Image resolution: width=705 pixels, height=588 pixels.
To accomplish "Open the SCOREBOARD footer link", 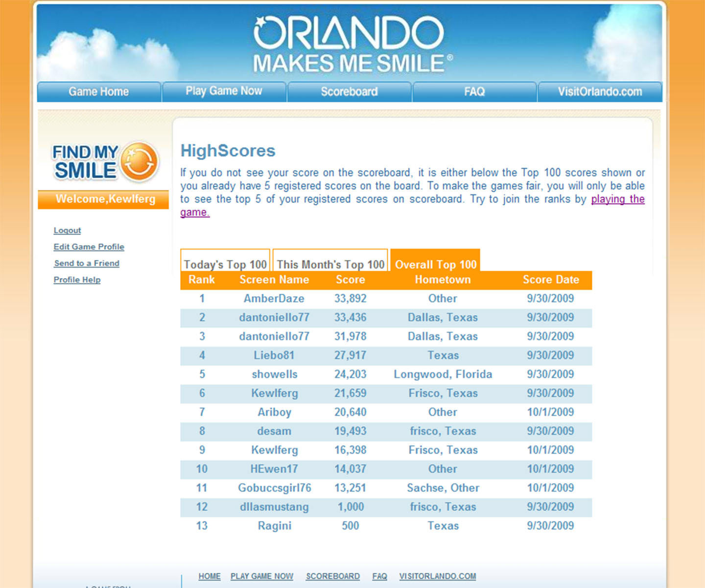I will [333, 576].
